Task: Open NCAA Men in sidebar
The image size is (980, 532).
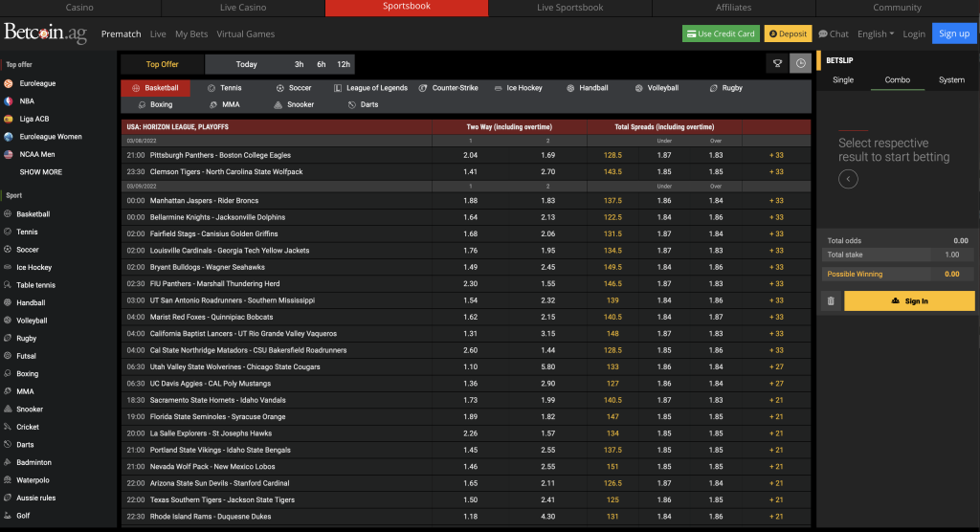Action: tap(37, 154)
